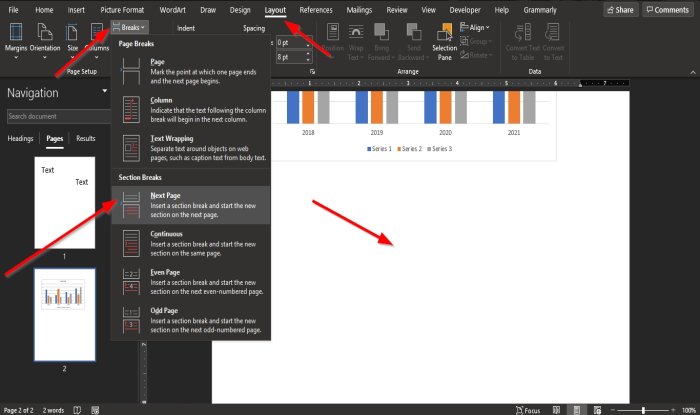
Task: Insert a Column break
Action: pos(191,110)
